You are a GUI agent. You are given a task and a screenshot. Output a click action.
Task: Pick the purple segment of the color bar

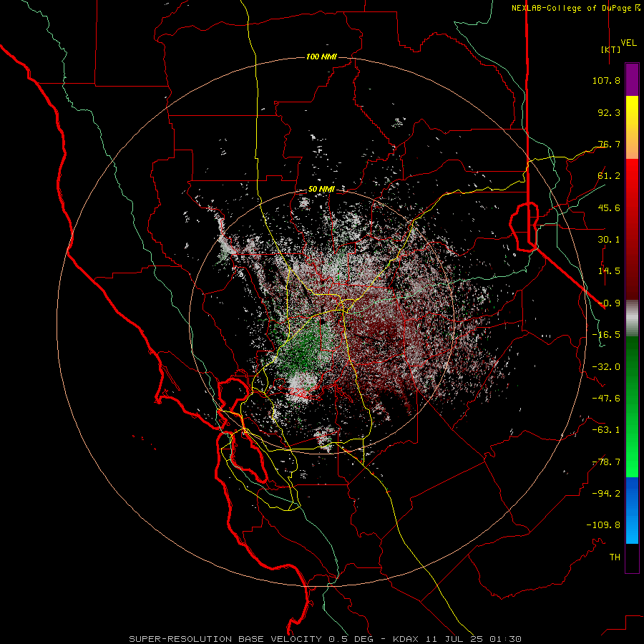[x=632, y=79]
